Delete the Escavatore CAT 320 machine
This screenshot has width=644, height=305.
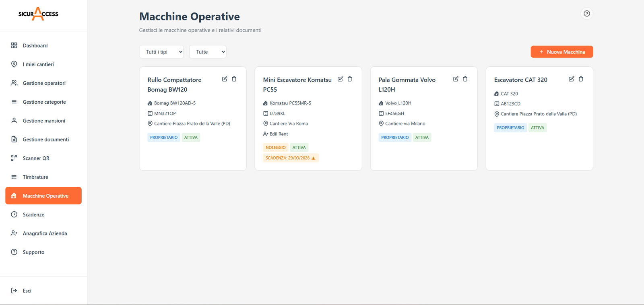pos(581,79)
